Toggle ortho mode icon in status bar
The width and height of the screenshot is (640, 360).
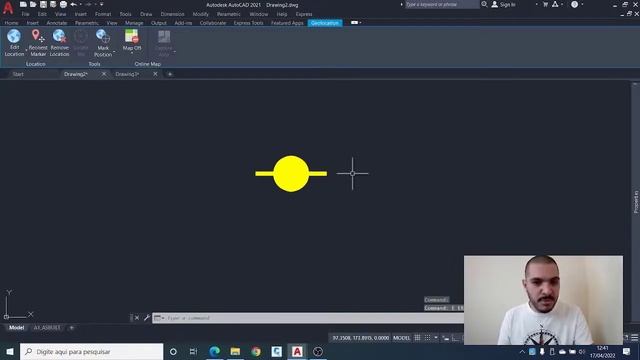(456, 338)
